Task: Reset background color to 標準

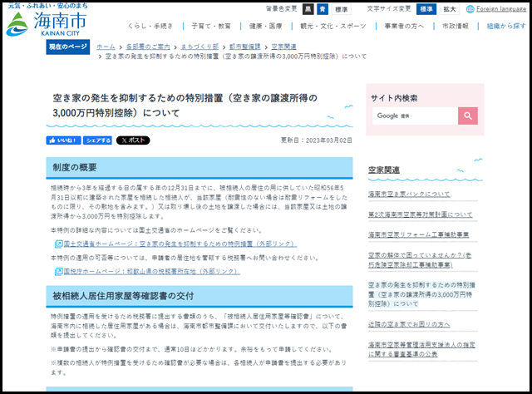Action: click(x=341, y=9)
